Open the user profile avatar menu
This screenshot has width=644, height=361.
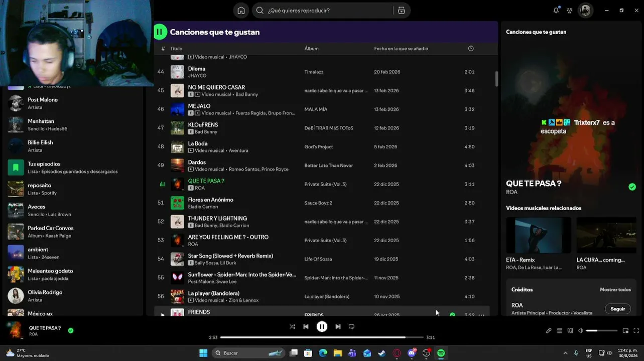coord(585,11)
